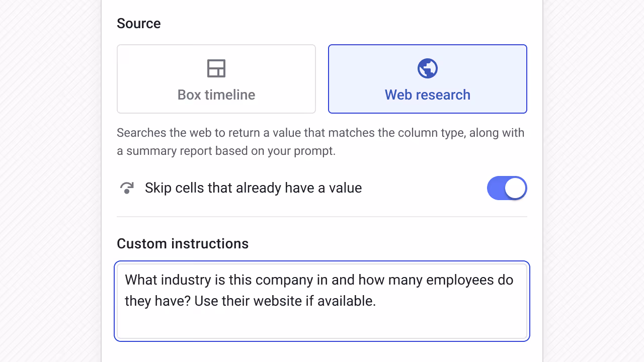Click the gray grid symbol in left card
The width and height of the screenshot is (644, 362).
[216, 68]
